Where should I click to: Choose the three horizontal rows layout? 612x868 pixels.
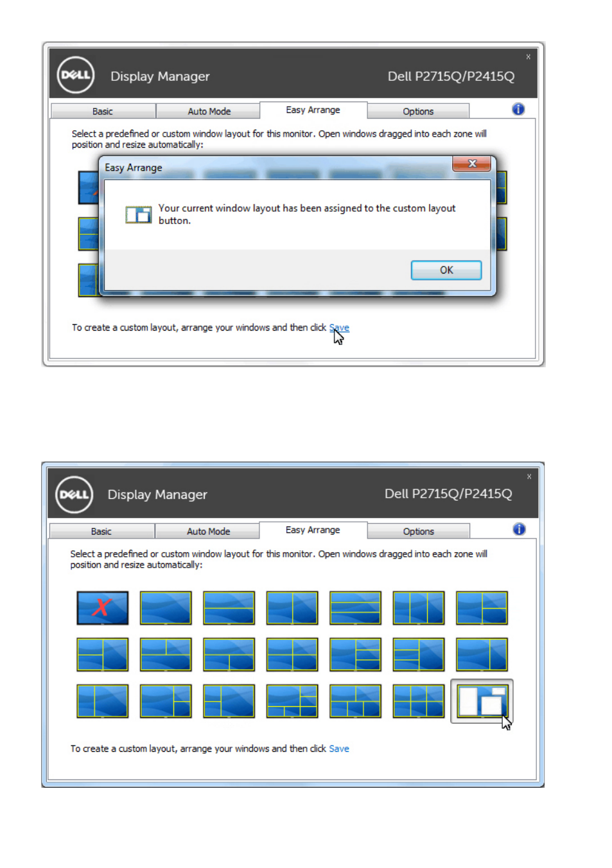(x=355, y=608)
